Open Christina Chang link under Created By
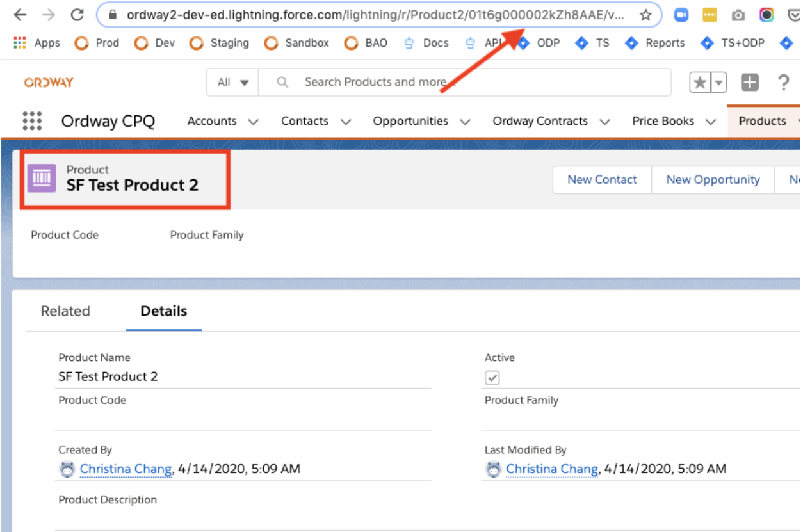This screenshot has width=803, height=532. pos(126,469)
